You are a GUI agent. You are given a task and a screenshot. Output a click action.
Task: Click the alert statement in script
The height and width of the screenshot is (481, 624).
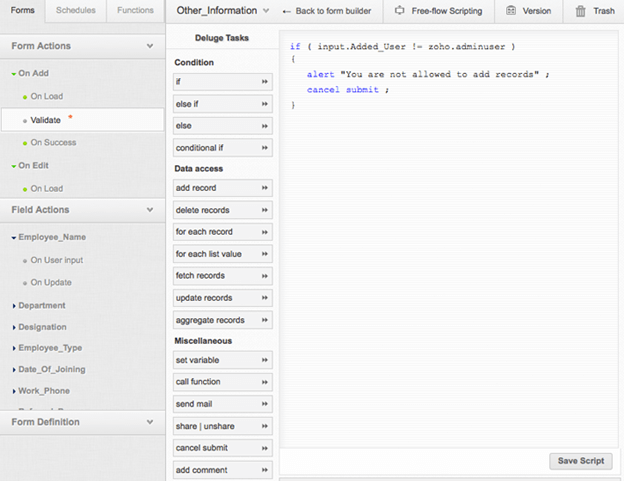click(x=428, y=74)
